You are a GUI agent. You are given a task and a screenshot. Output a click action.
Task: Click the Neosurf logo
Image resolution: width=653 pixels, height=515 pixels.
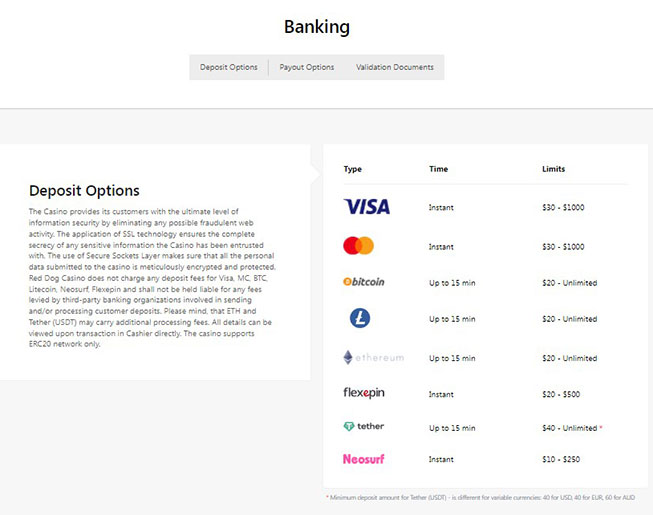point(363,459)
